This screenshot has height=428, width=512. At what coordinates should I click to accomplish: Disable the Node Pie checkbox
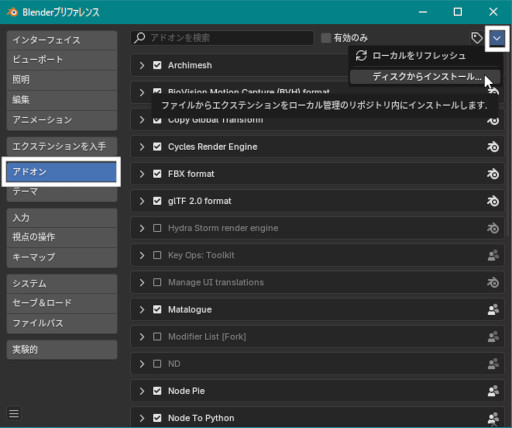pyautogui.click(x=157, y=391)
